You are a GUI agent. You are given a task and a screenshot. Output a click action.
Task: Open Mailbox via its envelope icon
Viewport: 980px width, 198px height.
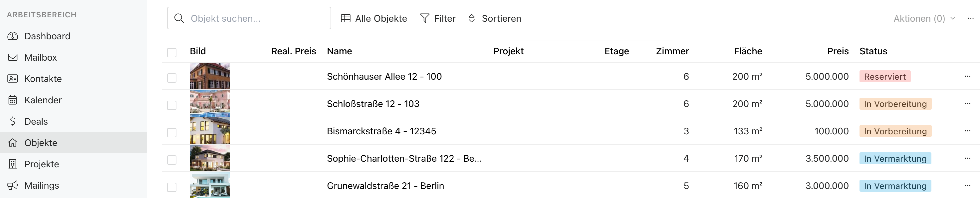13,57
